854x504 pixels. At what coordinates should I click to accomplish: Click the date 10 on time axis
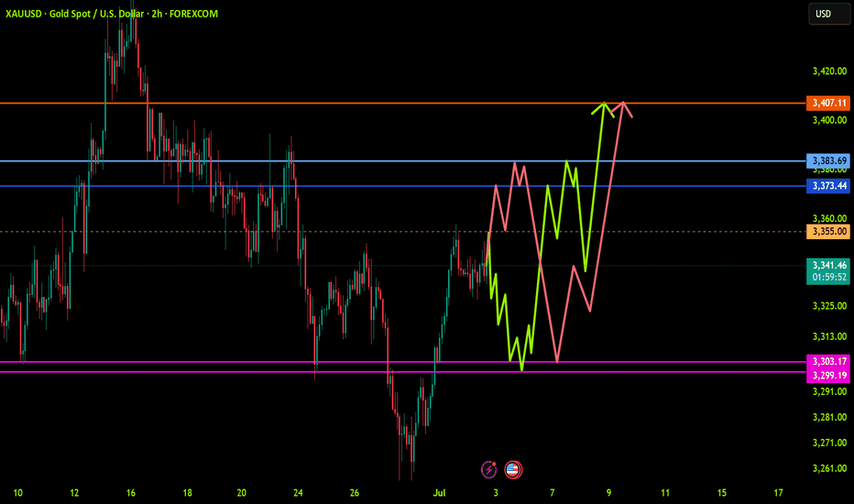[x=18, y=493]
